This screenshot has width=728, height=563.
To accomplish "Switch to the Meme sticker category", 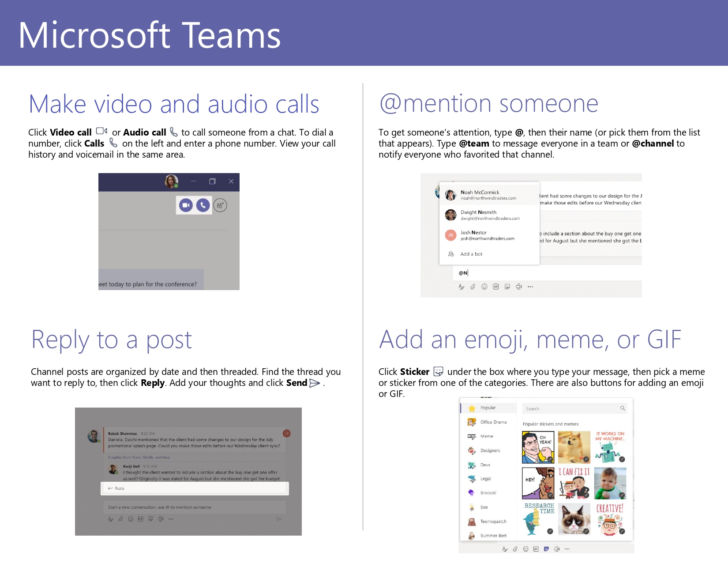I will click(x=487, y=436).
